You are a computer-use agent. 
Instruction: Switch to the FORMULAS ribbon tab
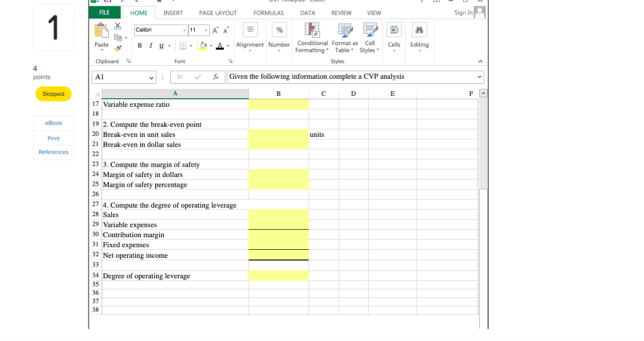point(268,13)
